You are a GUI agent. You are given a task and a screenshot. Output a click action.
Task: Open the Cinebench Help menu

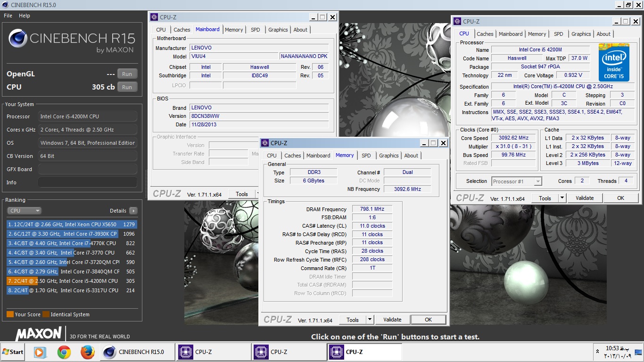point(25,16)
